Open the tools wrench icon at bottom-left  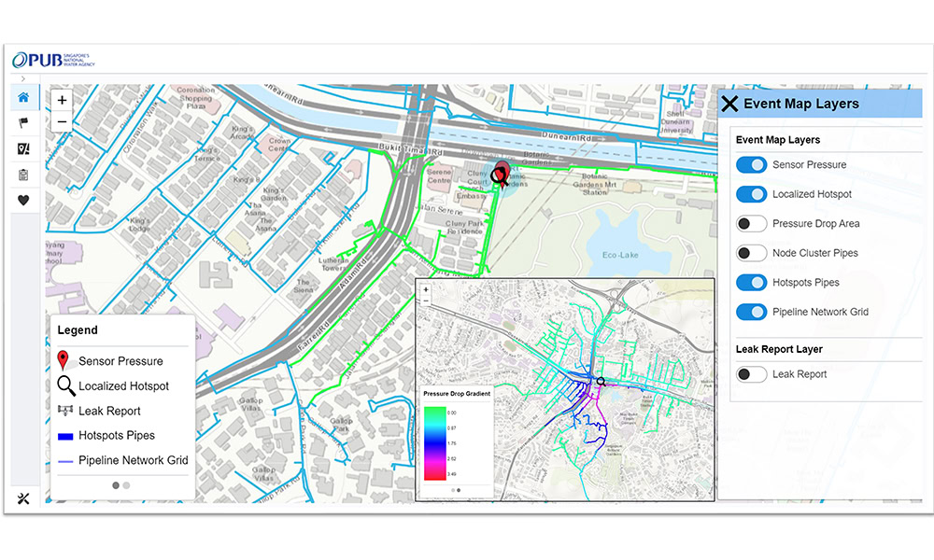coord(23,498)
